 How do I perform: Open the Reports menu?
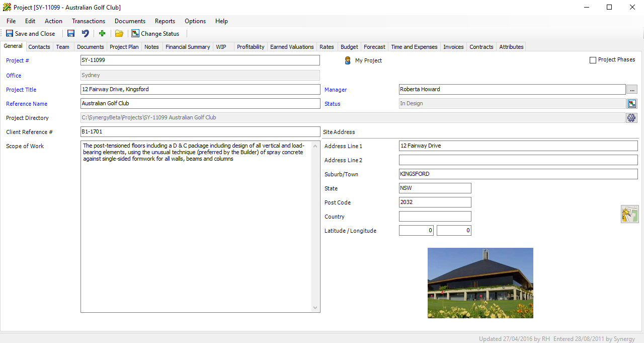(x=165, y=21)
